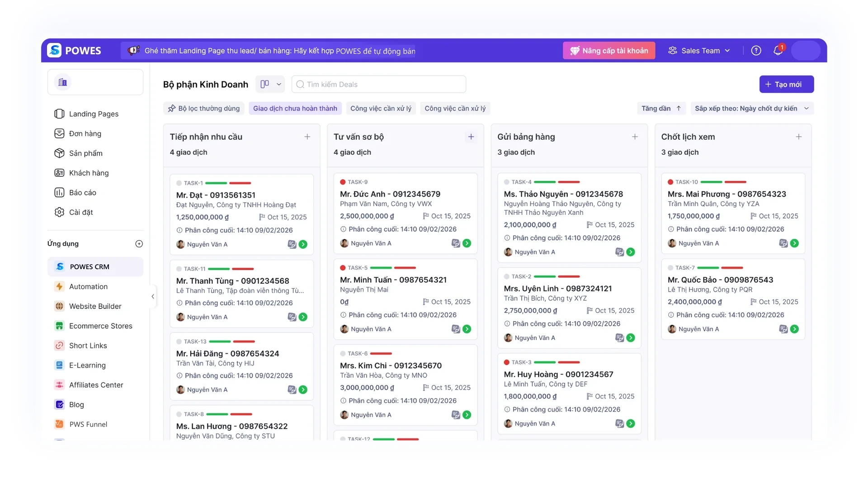The width and height of the screenshot is (868, 479).
Task: Click Tạo mới button
Action: click(x=786, y=84)
